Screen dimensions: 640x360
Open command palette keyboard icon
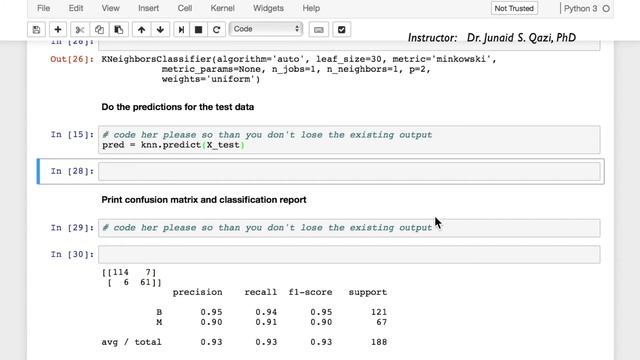(319, 29)
